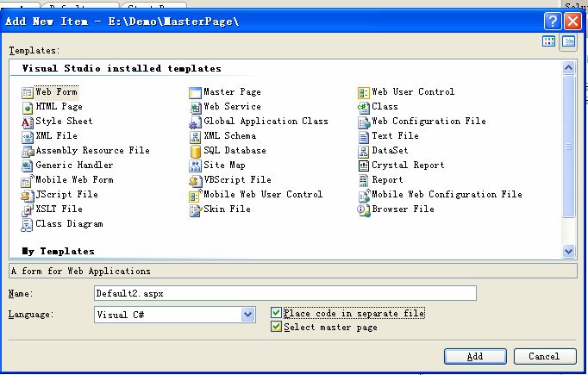Viewport: 588px width, 375px height.
Task: Switch to small icons list view
Action: coord(568,41)
